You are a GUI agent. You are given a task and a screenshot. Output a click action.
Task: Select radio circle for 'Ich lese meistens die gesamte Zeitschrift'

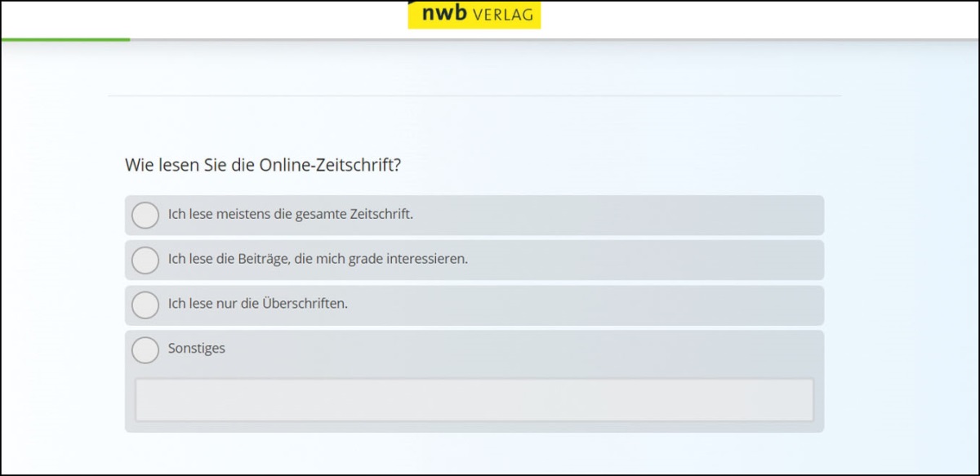pyautogui.click(x=145, y=216)
